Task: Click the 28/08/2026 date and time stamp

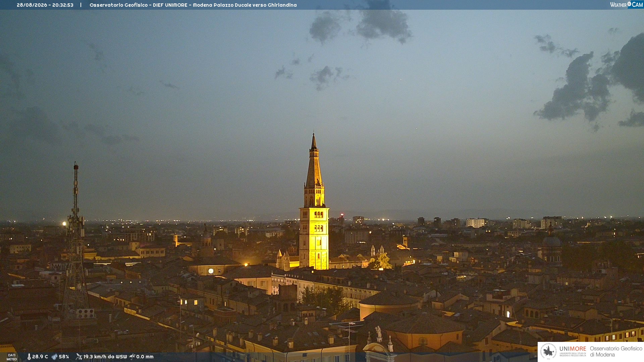Action: pyautogui.click(x=45, y=5)
